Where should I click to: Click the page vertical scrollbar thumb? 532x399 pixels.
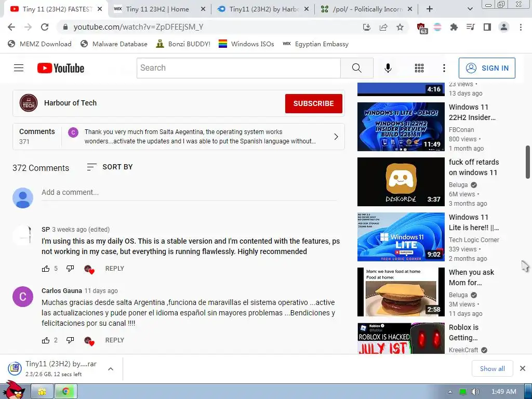click(528, 162)
